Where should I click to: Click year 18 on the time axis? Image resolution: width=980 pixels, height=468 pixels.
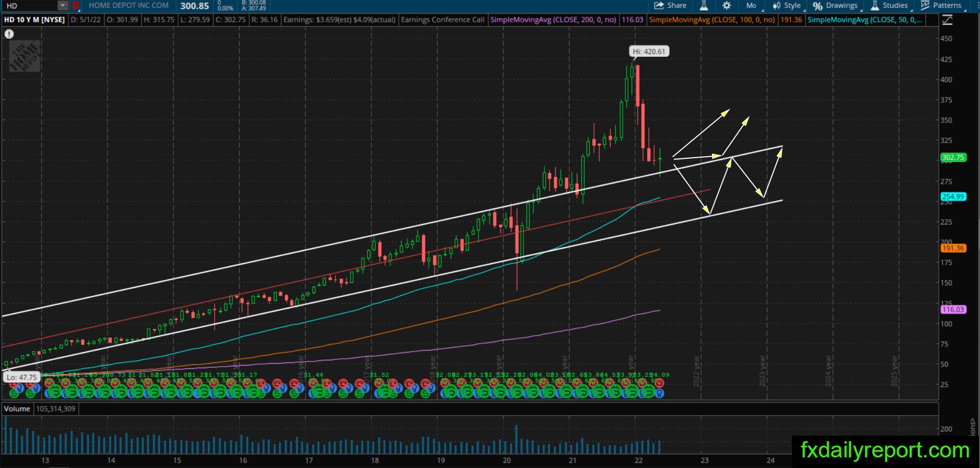375,460
